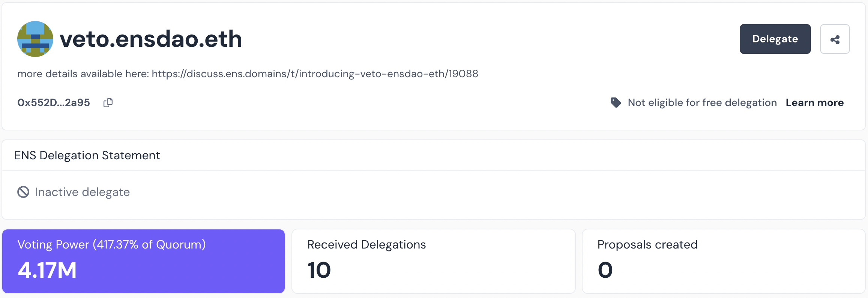
Task: Click the Inactive delegate label
Action: point(83,192)
